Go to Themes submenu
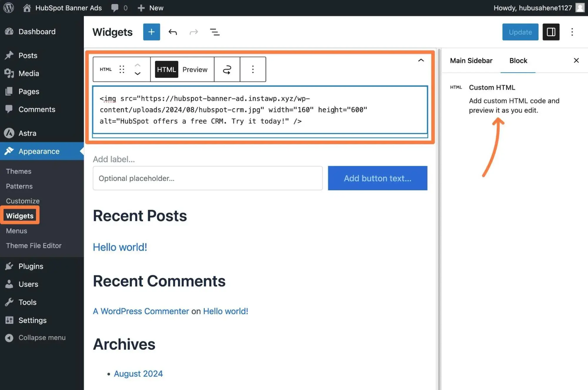Screen dimensions: 588x390 pos(19,171)
